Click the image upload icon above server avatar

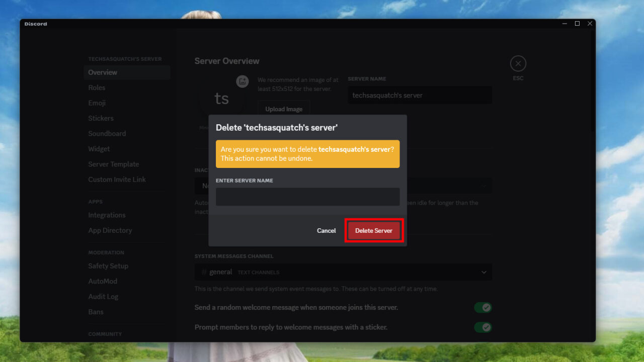243,81
